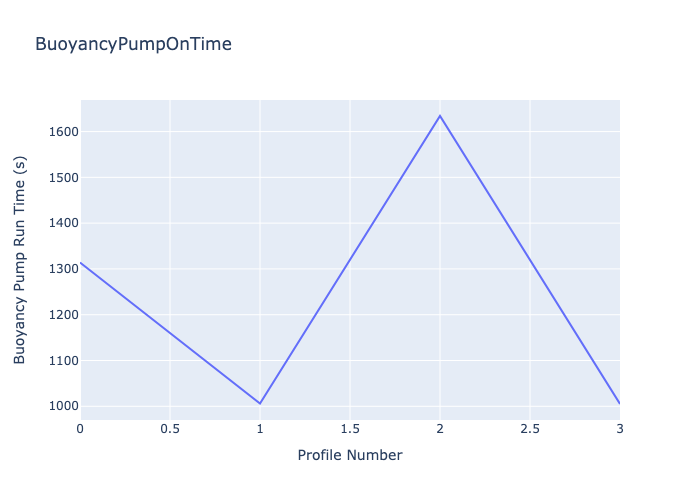Image resolution: width=700 pixels, height=500 pixels.
Task: Click the x-axis tick label 2
Action: (x=440, y=429)
